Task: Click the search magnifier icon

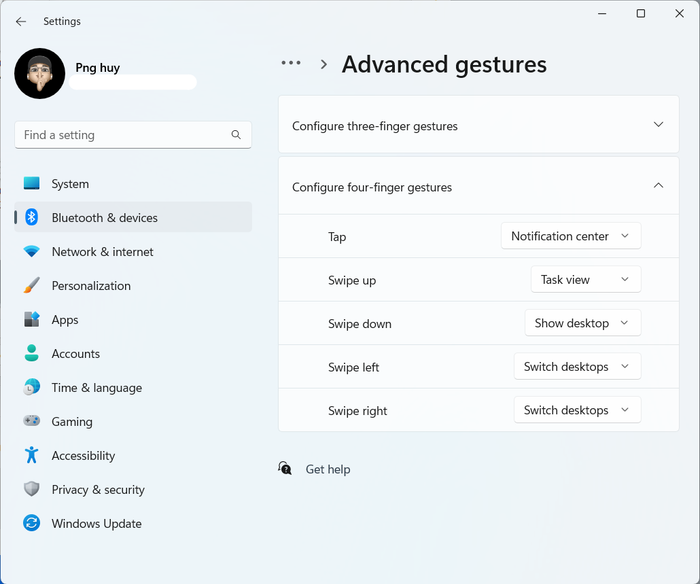Action: click(236, 134)
